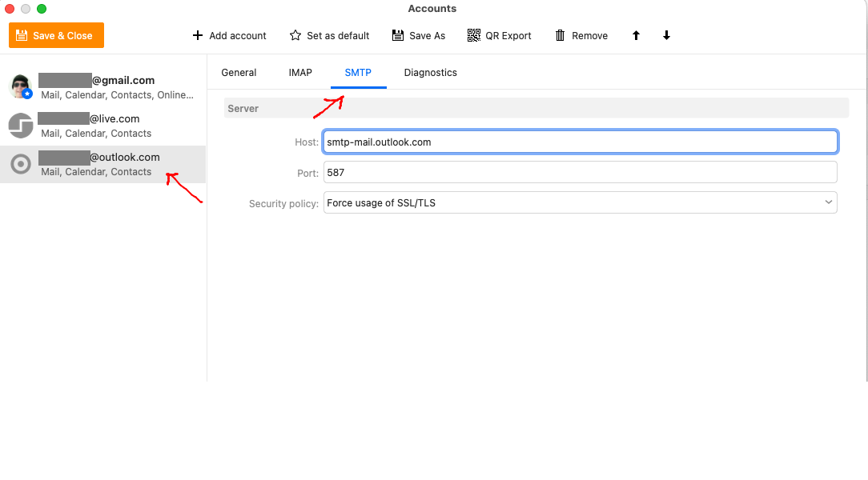868x480 pixels.
Task: Click the QR Export label
Action: coord(508,35)
